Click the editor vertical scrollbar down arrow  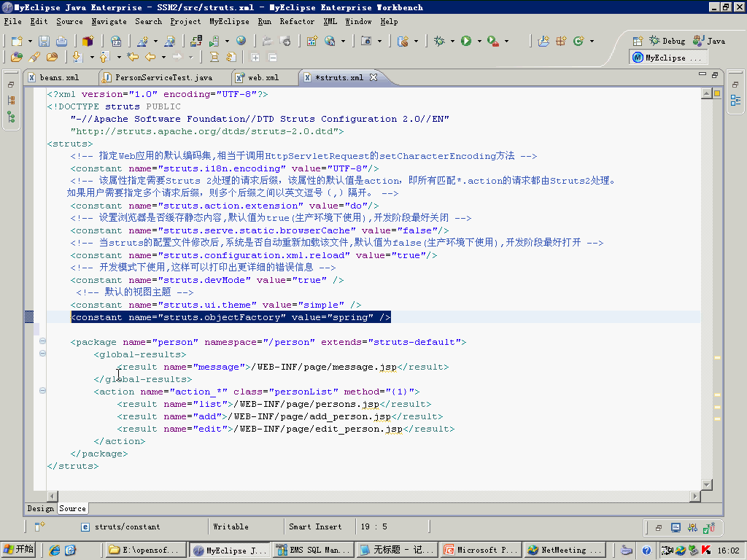point(707,484)
